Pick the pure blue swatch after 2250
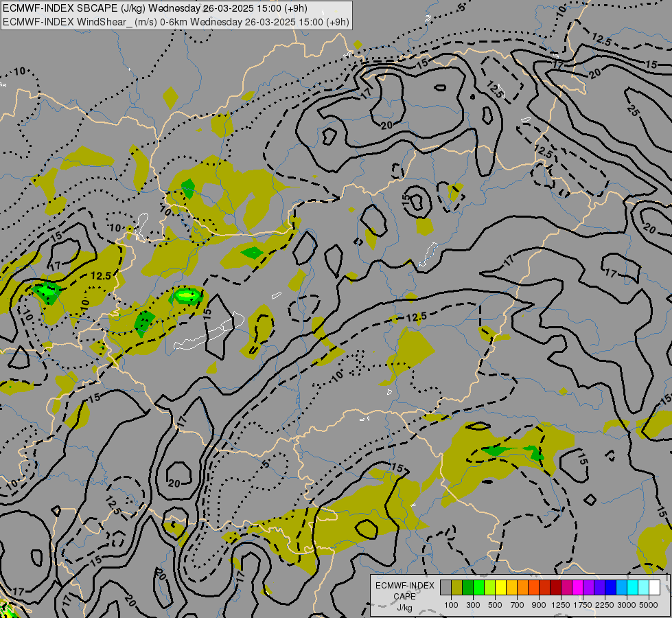The image size is (672, 618). (x=611, y=588)
